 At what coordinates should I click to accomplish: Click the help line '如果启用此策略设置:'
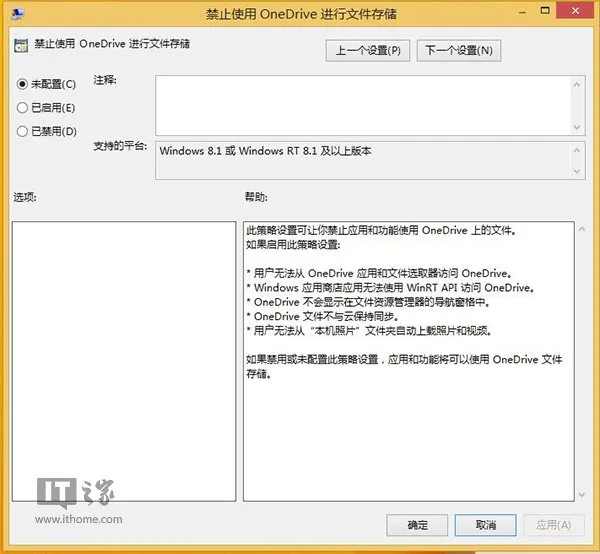pos(293,244)
